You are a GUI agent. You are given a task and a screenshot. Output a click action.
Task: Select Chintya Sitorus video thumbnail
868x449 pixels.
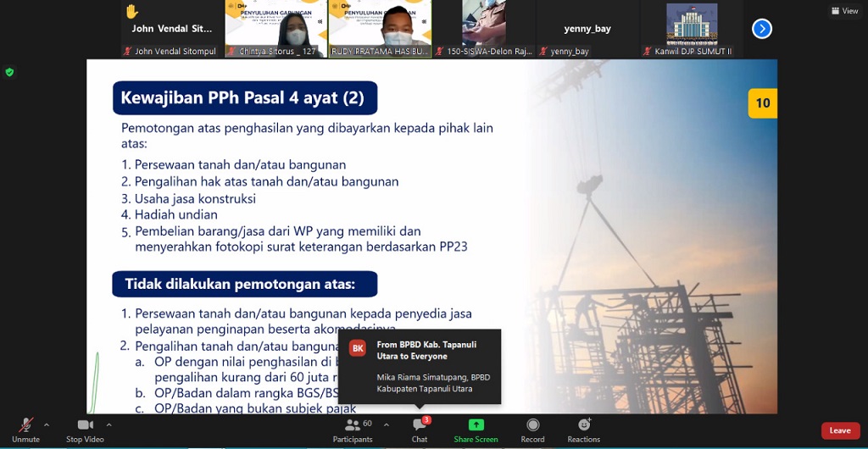click(x=275, y=29)
